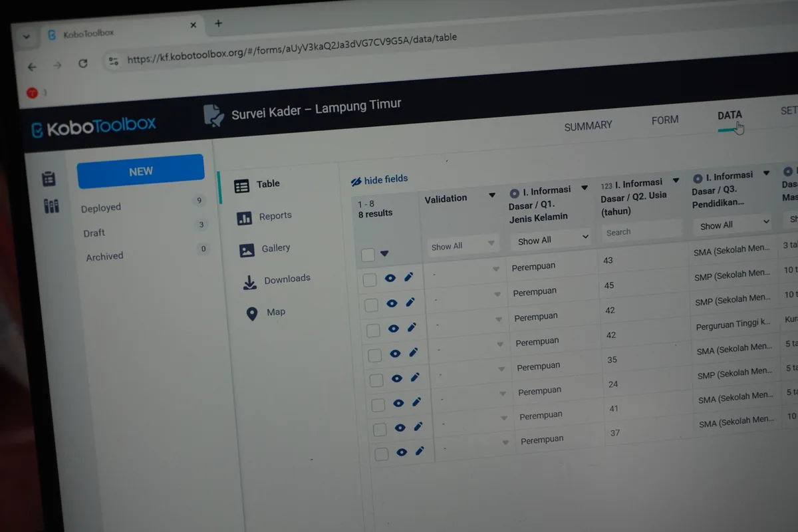This screenshot has height=532, width=798.
Task: Show Draft projects
Action: point(94,233)
